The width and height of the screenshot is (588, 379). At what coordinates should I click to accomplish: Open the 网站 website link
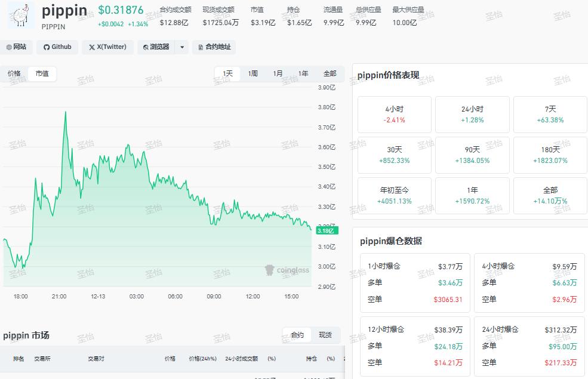point(17,47)
